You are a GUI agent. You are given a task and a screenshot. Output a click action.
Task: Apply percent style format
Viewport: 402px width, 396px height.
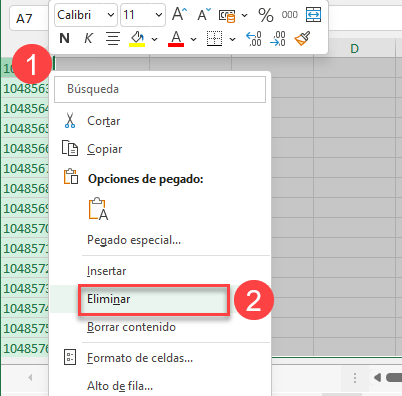pos(266,15)
